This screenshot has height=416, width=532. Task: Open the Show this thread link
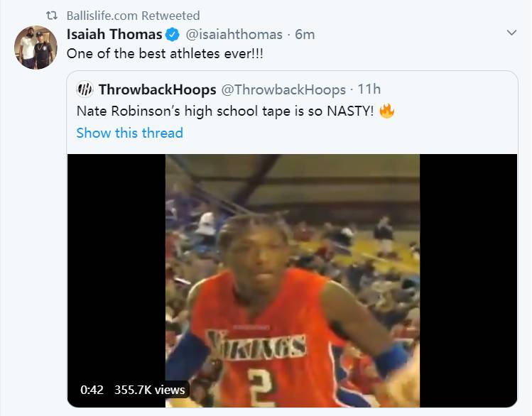tap(129, 133)
